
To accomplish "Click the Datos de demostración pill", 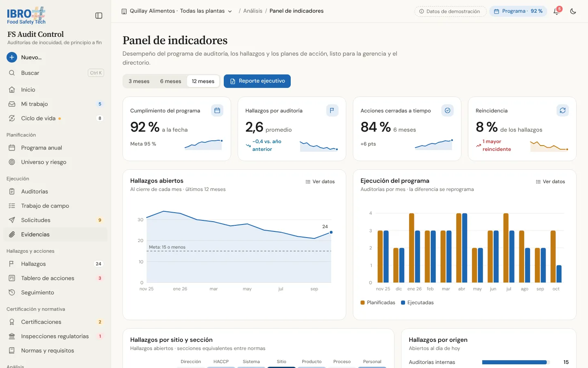I will pos(450,11).
